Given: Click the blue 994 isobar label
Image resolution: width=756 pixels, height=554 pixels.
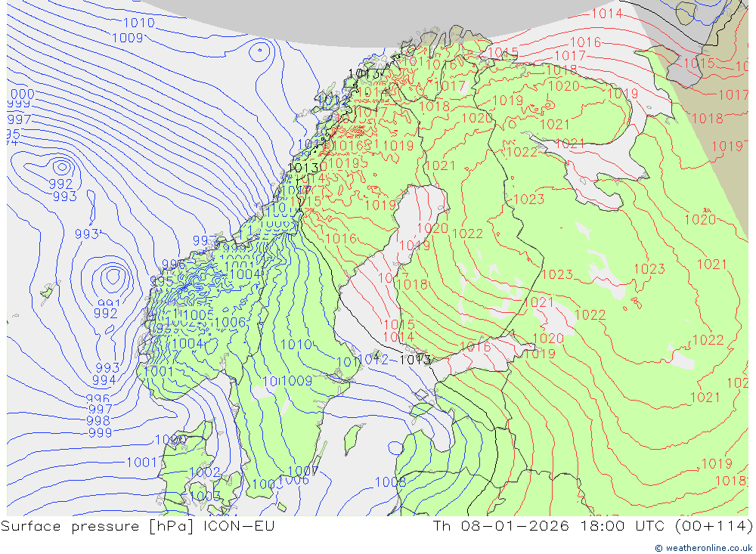Looking at the screenshot, I should (x=104, y=380).
